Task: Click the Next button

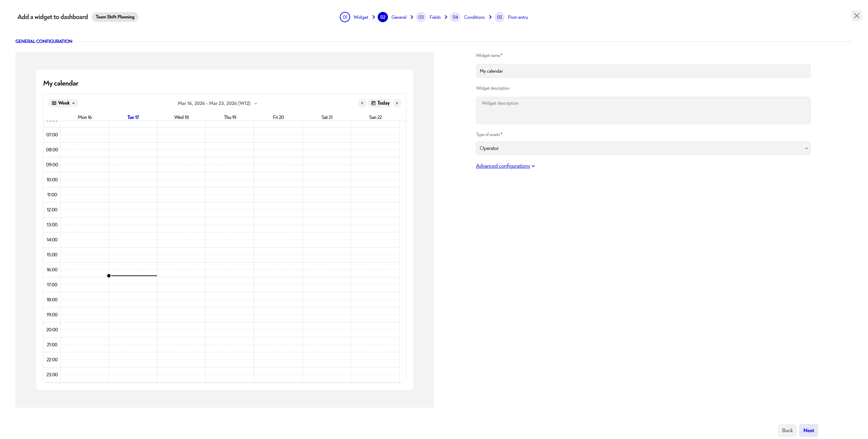Action: pyautogui.click(x=808, y=430)
